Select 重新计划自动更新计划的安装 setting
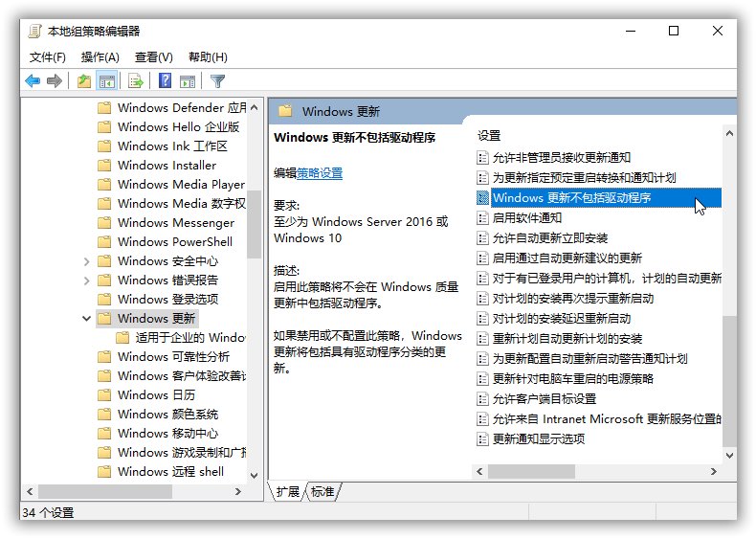Screen dimensions: 756x539 click(567, 339)
